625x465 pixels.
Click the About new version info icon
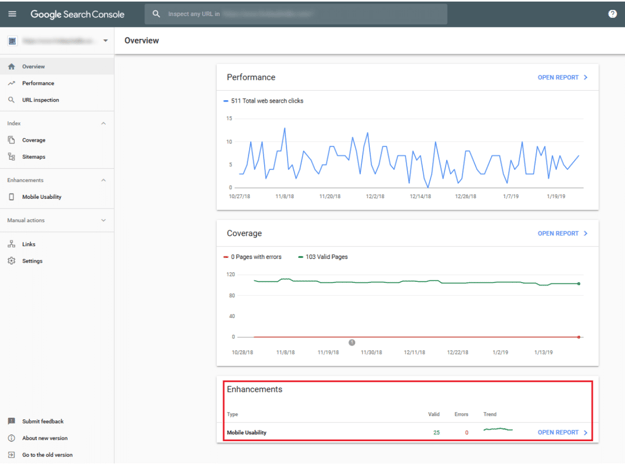point(12,438)
